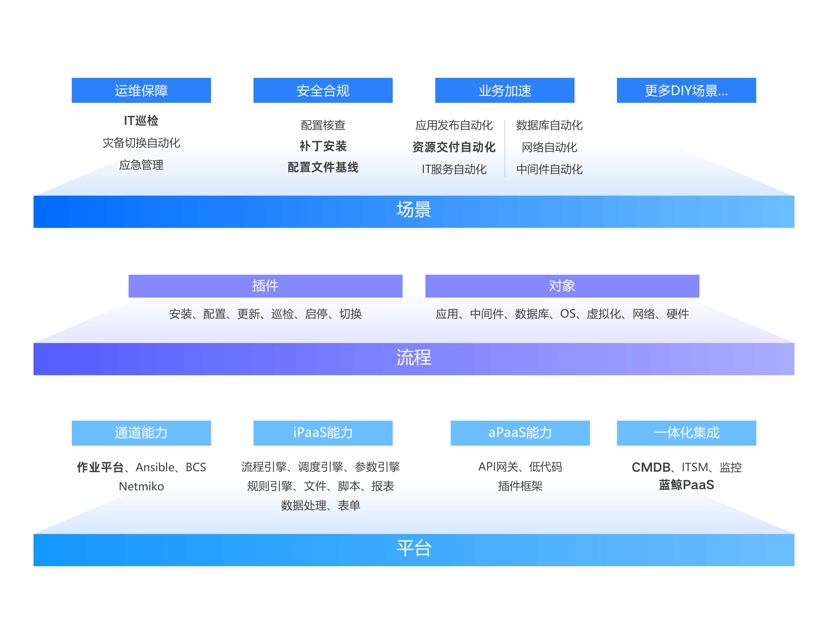Viewport: 828px width, 644px height.
Task: Select 灾备切换自动化 item
Action: (x=142, y=144)
